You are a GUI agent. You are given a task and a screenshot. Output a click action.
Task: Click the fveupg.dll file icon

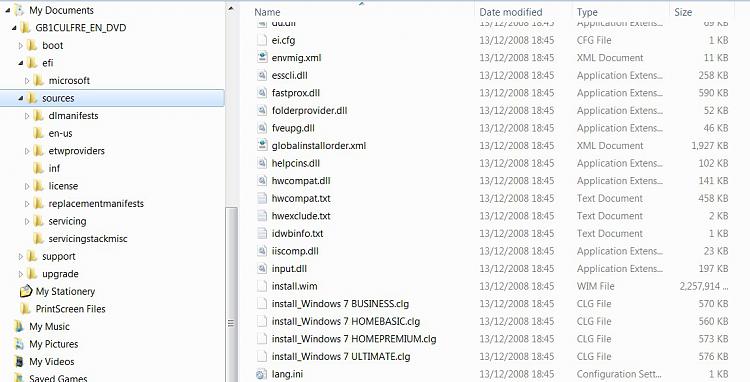(262, 128)
